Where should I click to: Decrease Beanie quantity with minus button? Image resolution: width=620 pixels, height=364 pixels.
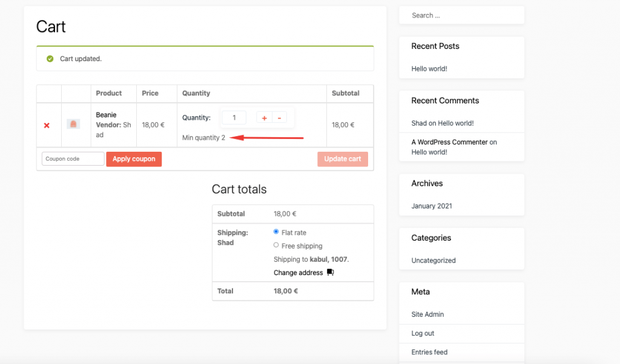pos(279,118)
